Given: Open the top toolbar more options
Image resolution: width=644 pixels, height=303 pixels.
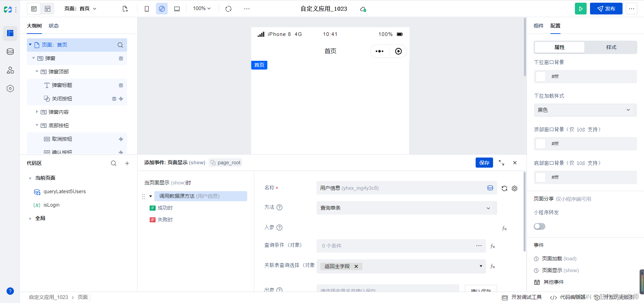Looking at the screenshot, I should pos(247,9).
